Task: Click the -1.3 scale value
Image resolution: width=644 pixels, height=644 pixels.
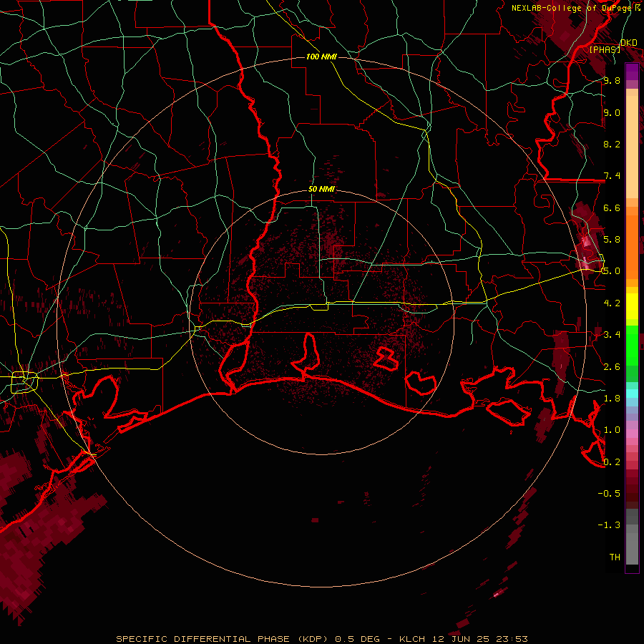Action: pos(609,525)
